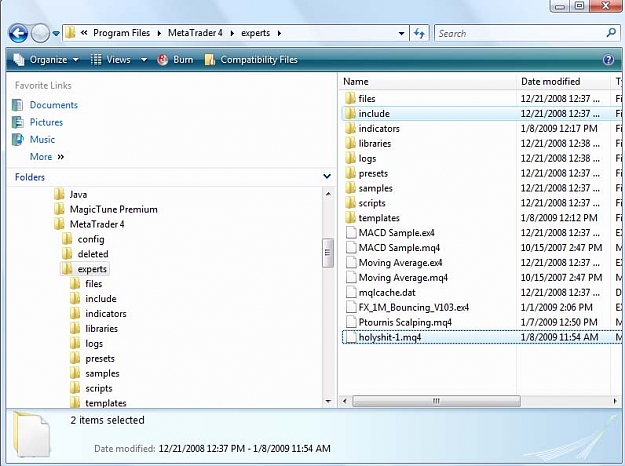Open Help with the question mark icon
Image resolution: width=625 pixels, height=466 pixels.
[608, 60]
